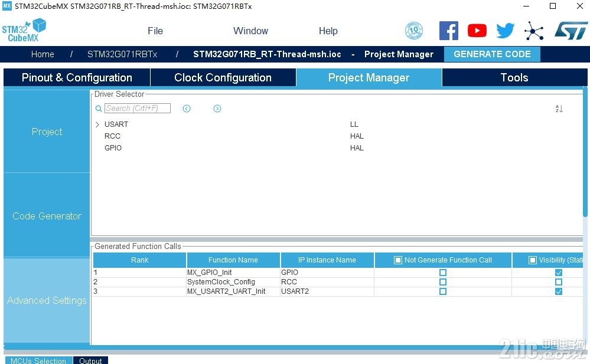Switch to Clock Configuration tab
The height and width of the screenshot is (364, 590).
tap(223, 77)
